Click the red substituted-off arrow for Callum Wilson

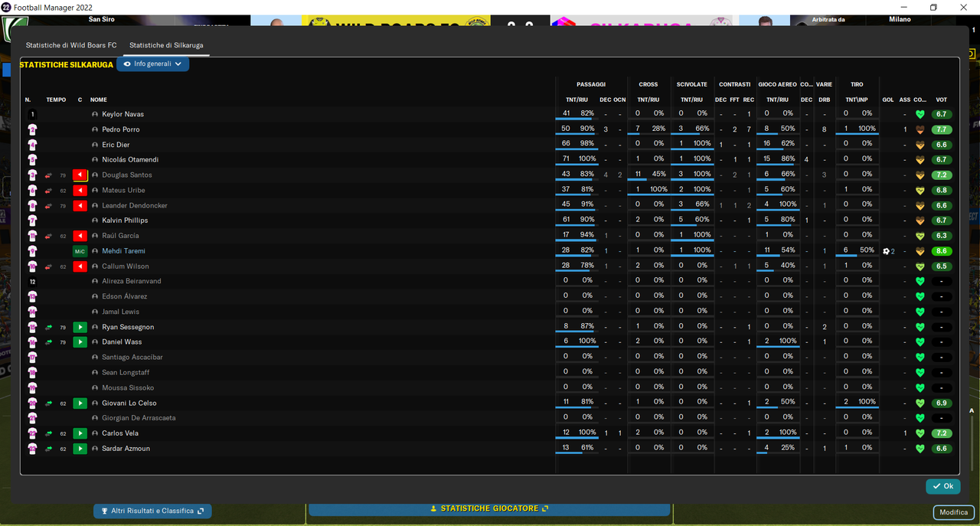point(80,266)
